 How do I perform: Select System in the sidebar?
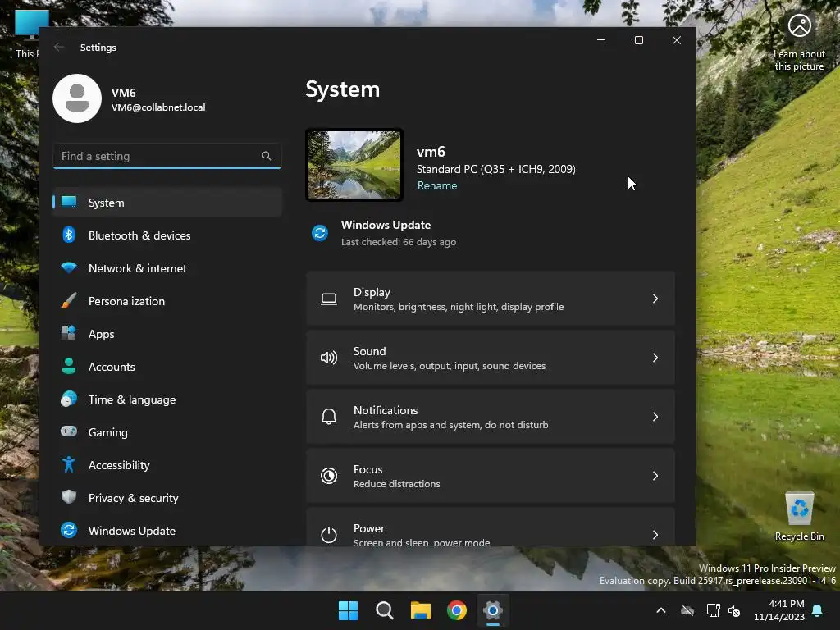point(167,203)
